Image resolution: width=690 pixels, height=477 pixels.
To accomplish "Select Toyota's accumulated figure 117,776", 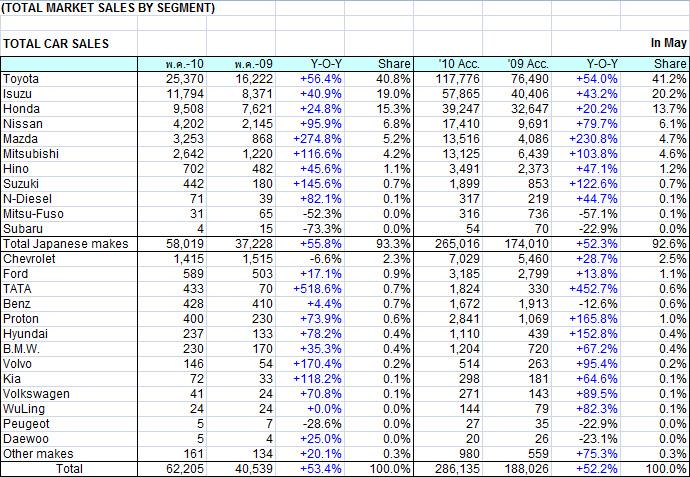I will point(464,78).
